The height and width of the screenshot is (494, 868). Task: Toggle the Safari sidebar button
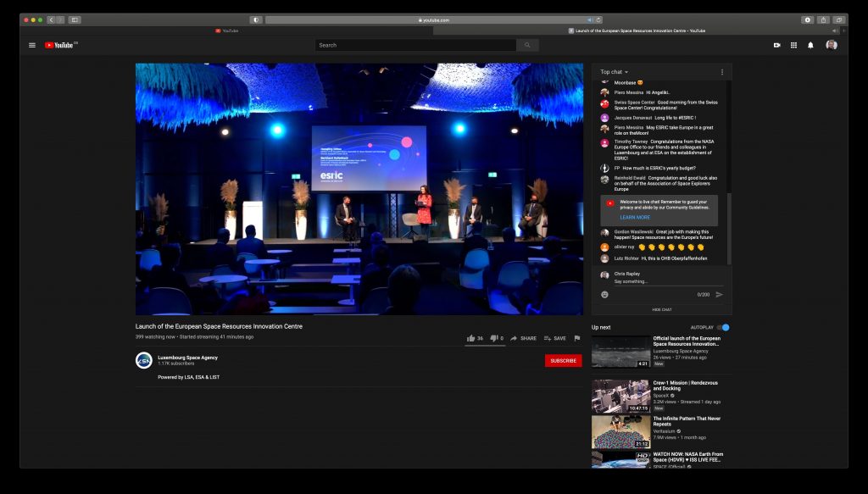point(75,20)
